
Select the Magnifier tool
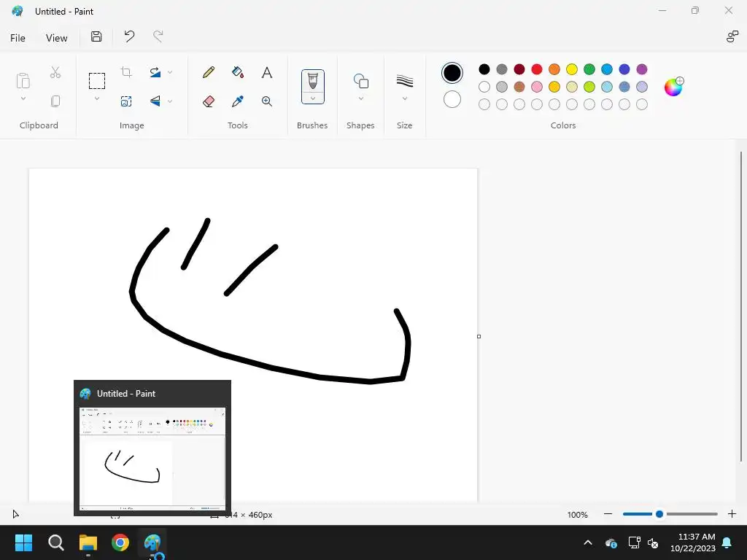point(267,101)
